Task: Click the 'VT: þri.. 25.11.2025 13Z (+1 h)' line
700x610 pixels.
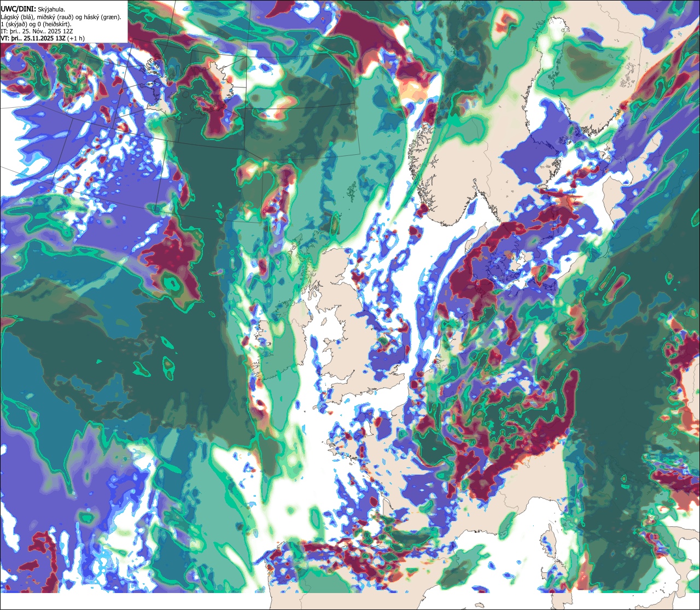Action: click(x=43, y=38)
